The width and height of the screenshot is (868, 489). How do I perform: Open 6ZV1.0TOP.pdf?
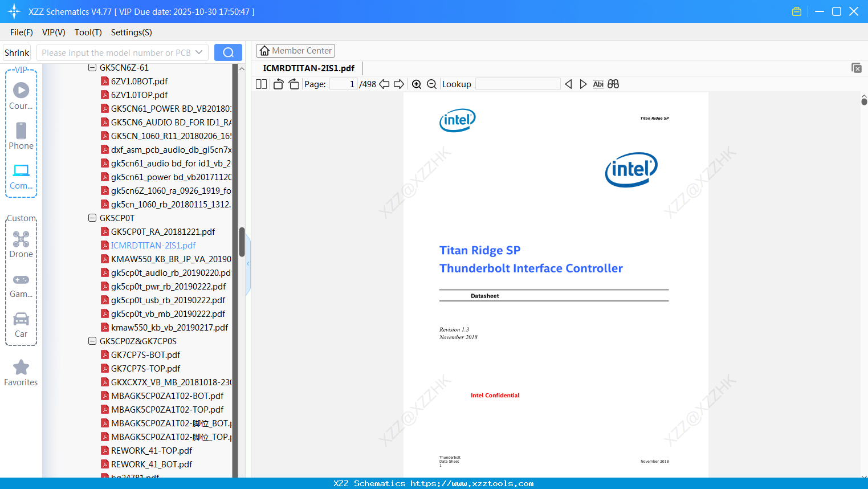tap(139, 95)
